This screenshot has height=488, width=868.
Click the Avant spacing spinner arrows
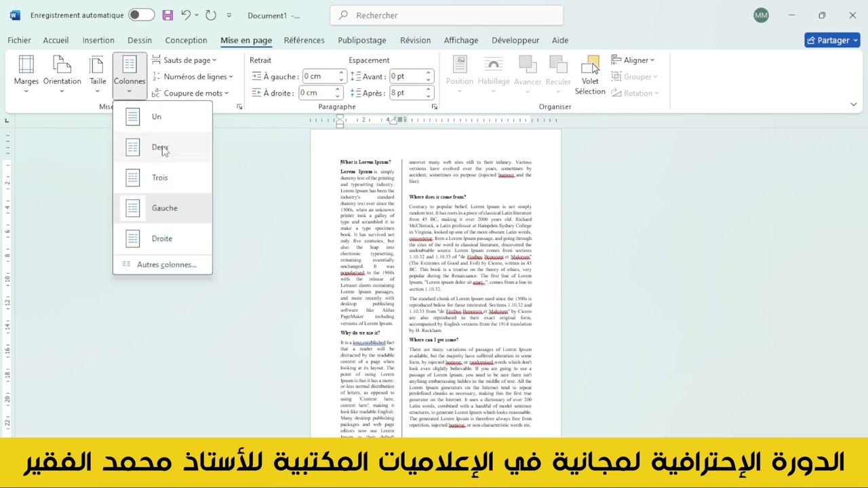429,76
